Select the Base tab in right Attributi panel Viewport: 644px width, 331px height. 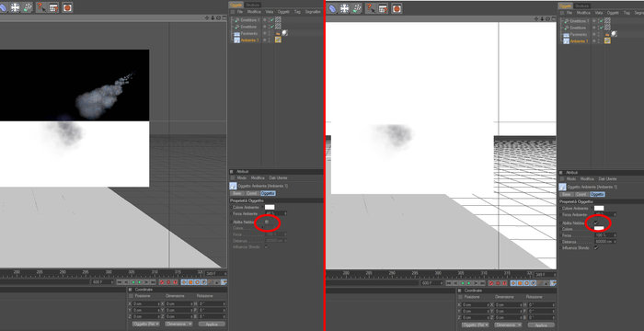coord(567,194)
